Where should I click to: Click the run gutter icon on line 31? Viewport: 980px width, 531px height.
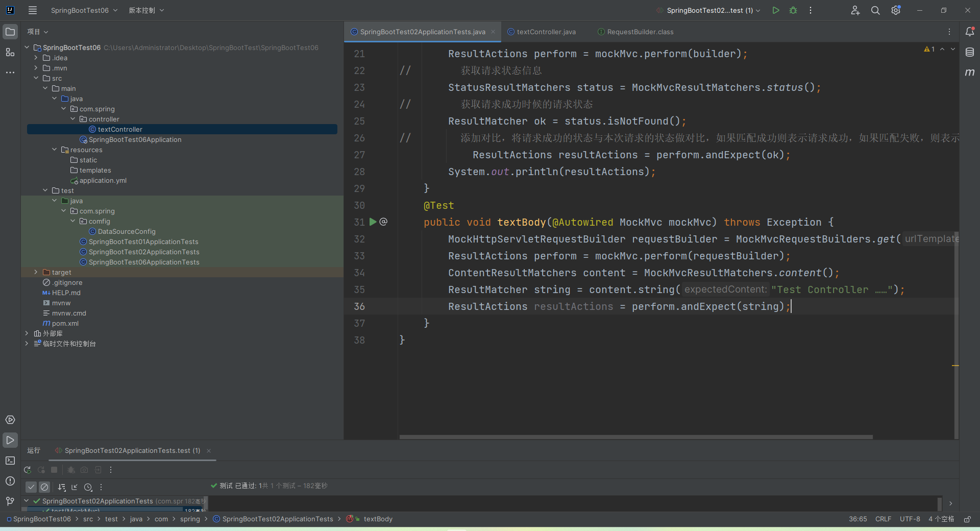tap(373, 222)
